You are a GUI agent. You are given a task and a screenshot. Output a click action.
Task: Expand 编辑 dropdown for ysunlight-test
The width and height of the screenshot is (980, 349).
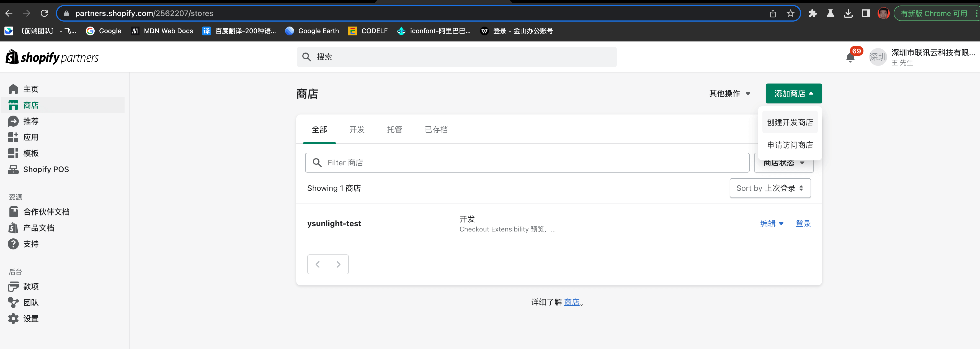[x=772, y=223]
